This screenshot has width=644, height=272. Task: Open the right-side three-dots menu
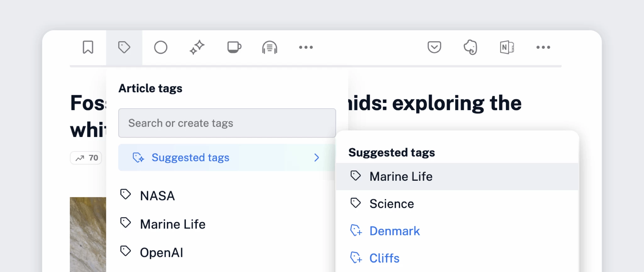(x=543, y=48)
